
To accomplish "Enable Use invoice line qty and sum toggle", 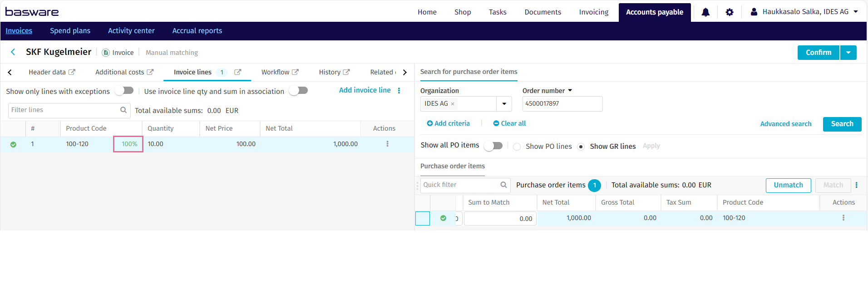I will [x=299, y=91].
